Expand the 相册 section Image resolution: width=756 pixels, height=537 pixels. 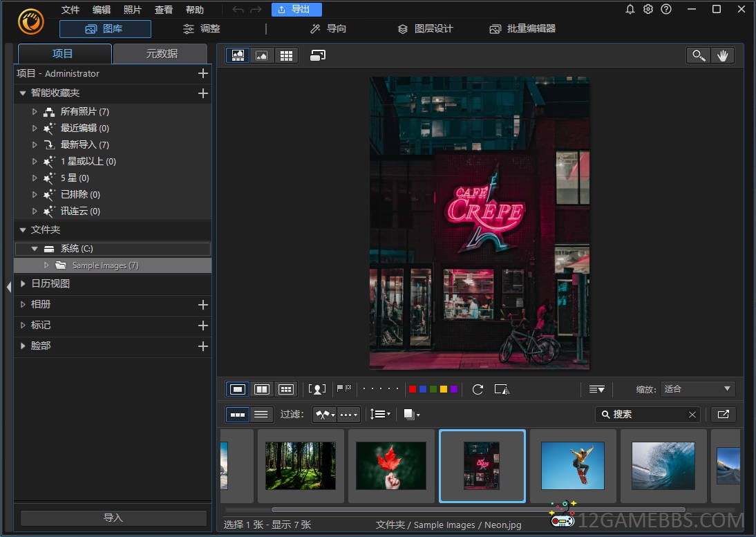23,305
